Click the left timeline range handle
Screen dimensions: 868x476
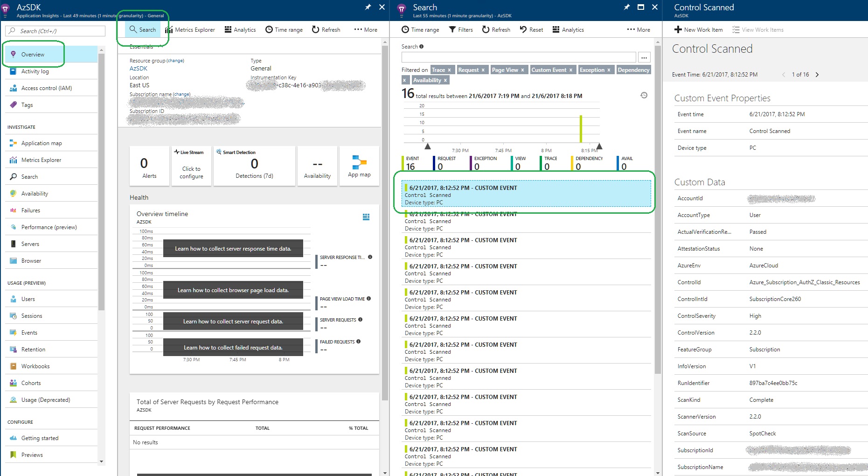pyautogui.click(x=427, y=146)
